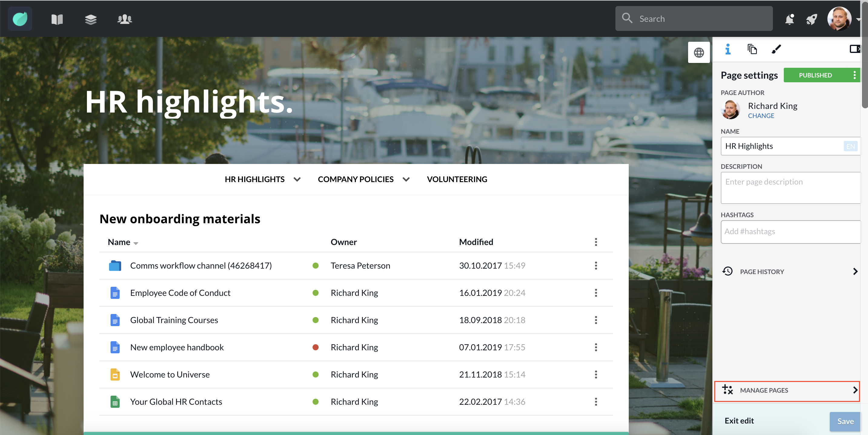
Task: Open the PUBLISHED status options menu
Action: coord(854,75)
